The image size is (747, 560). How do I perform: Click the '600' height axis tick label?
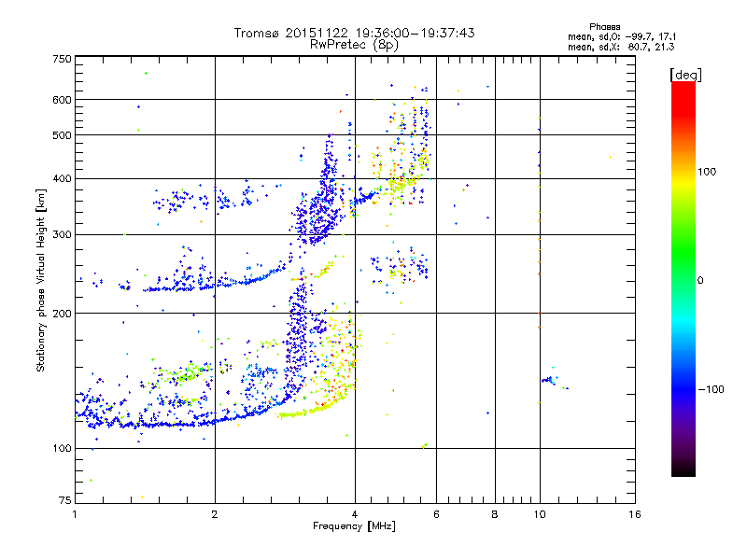click(x=63, y=100)
